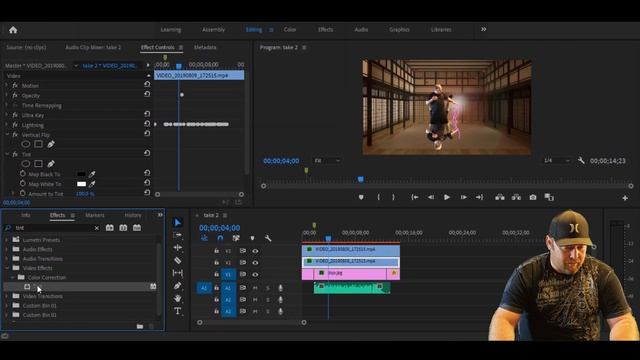640x360 pixels.
Task: Toggle track output eye of the highlighted V1 track
Action: [255, 275]
